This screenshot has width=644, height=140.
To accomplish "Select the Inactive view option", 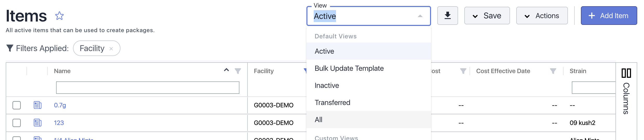I will [327, 86].
